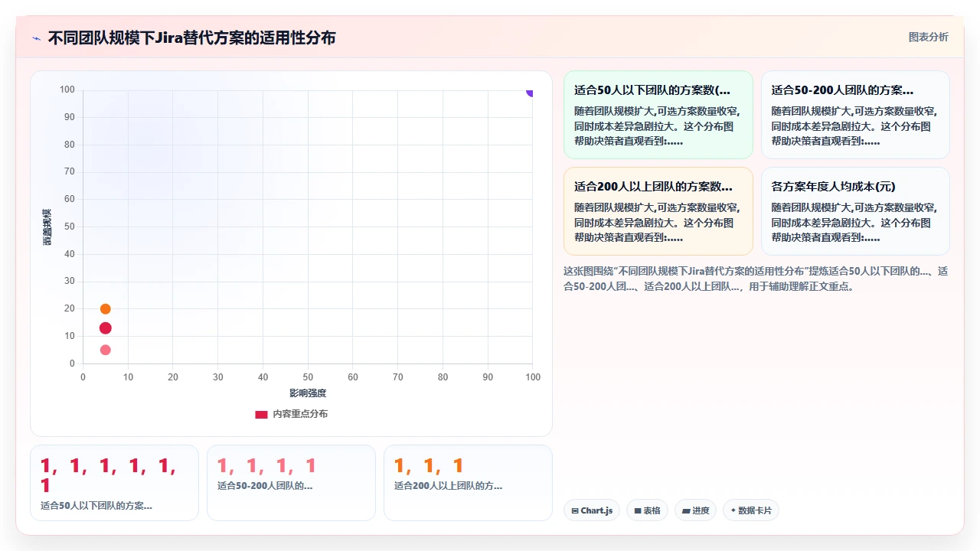Viewport: 980px width, 551px height.
Task: Click the 图表分析 label in header
Action: coord(928,37)
